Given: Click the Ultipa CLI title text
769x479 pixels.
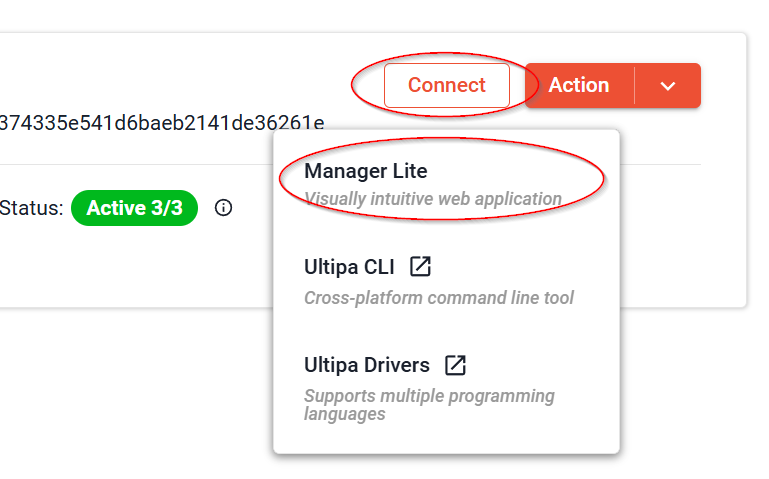Looking at the screenshot, I should coord(349,267).
